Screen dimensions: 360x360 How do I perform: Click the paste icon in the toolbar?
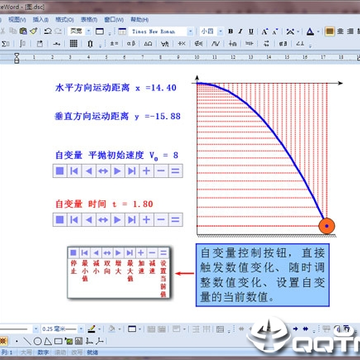23,31
